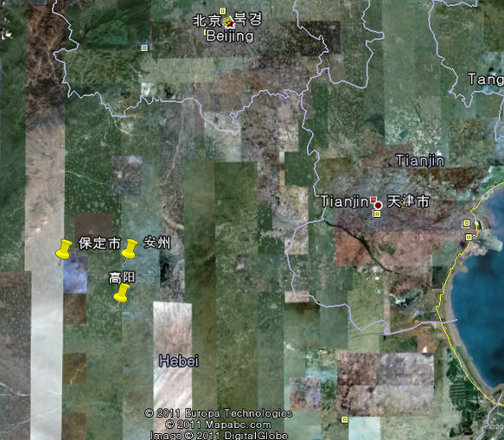The image size is (504, 440).
Task: Click the purple 'Tianjin' province label
Action: click(420, 161)
